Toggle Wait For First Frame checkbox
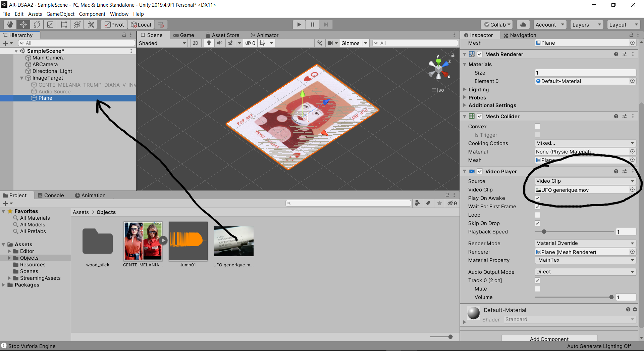This screenshot has width=644, height=351. [x=538, y=207]
